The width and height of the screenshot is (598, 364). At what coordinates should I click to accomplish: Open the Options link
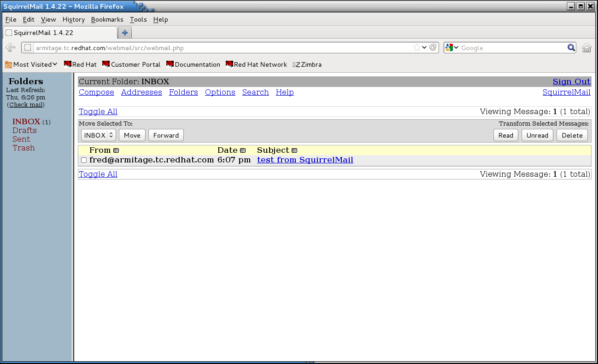[x=220, y=92]
